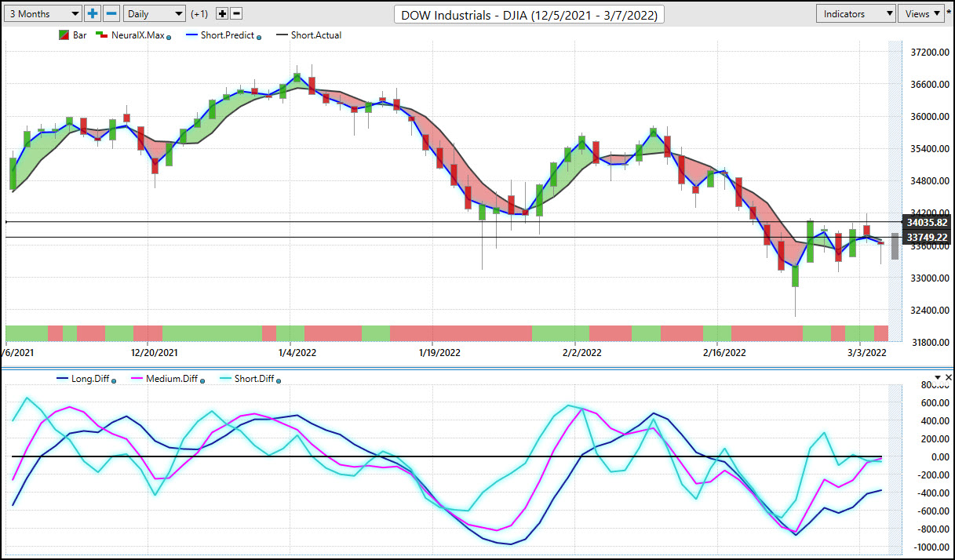Click the NeuralX.Max legend icon
The height and width of the screenshot is (560, 955).
coord(100,35)
